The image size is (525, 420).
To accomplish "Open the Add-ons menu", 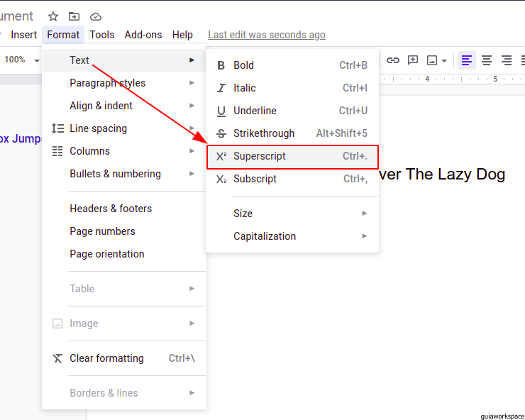I will tap(143, 35).
